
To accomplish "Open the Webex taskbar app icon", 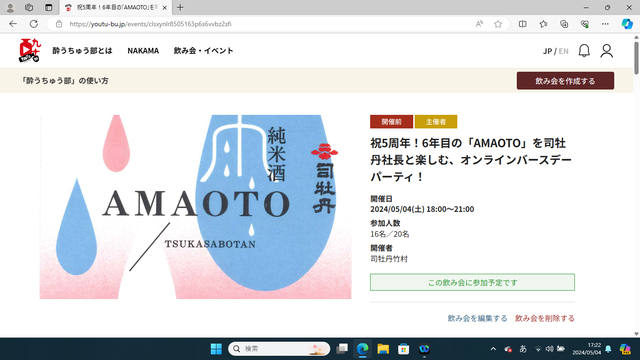I will click(424, 349).
